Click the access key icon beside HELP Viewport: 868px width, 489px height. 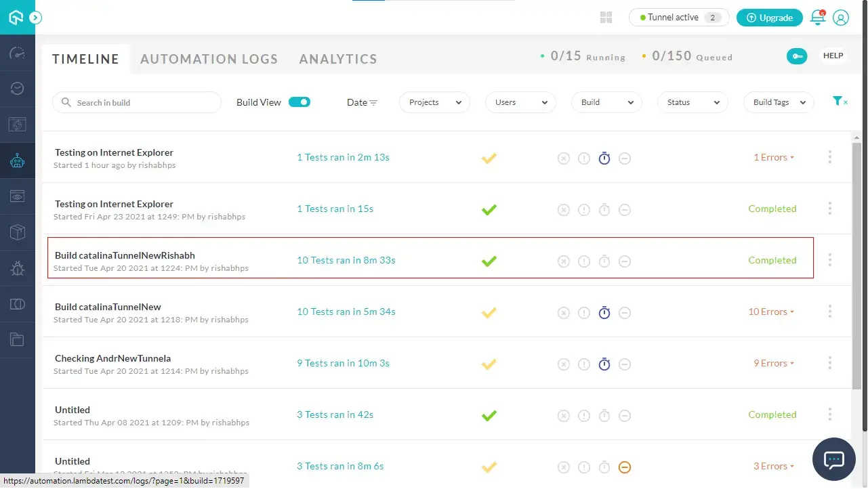tap(797, 56)
